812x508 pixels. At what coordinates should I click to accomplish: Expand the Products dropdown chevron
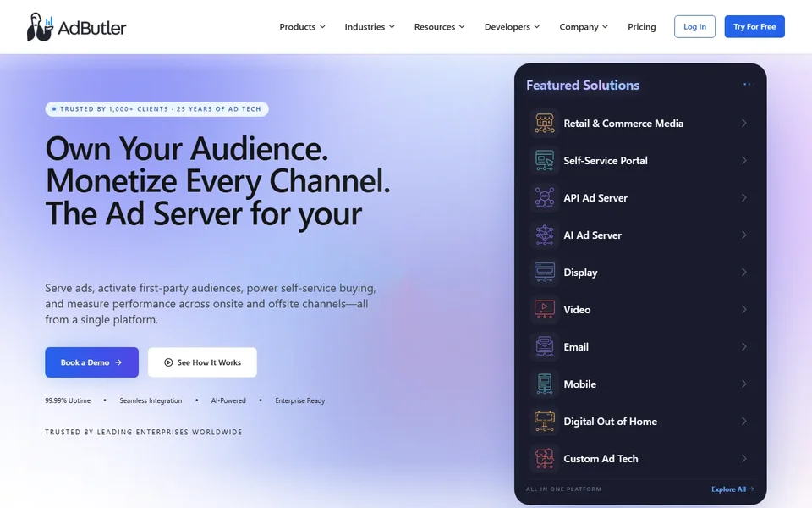click(322, 26)
